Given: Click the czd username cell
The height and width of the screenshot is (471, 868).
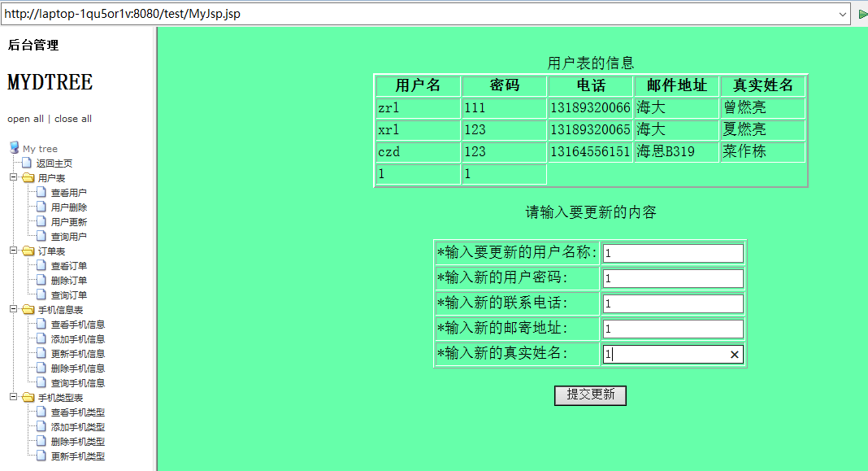Looking at the screenshot, I should coord(418,152).
